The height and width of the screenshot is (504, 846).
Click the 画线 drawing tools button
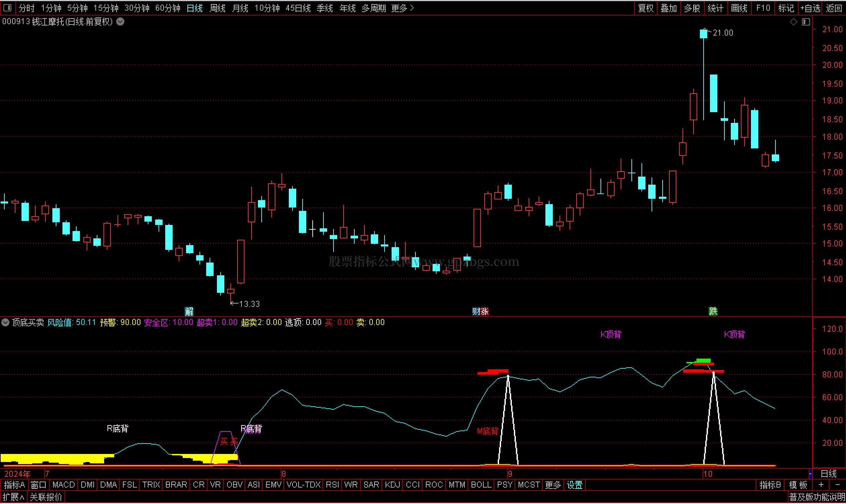pyautogui.click(x=739, y=8)
